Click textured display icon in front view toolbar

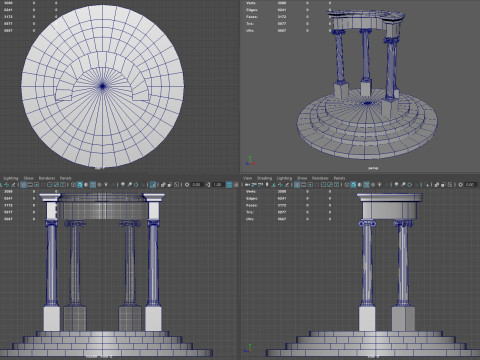pos(99,185)
